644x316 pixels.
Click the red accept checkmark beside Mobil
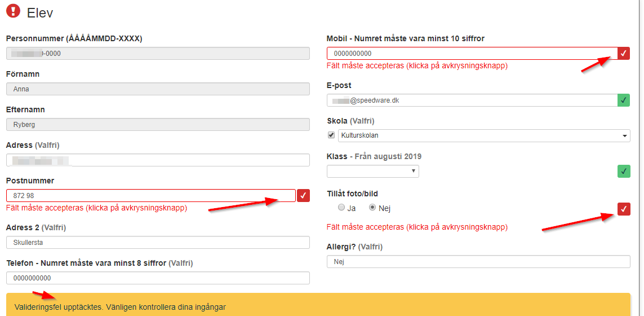point(624,54)
